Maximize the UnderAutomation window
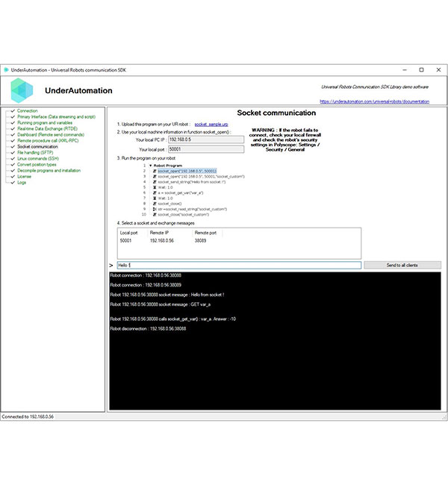 point(421,70)
